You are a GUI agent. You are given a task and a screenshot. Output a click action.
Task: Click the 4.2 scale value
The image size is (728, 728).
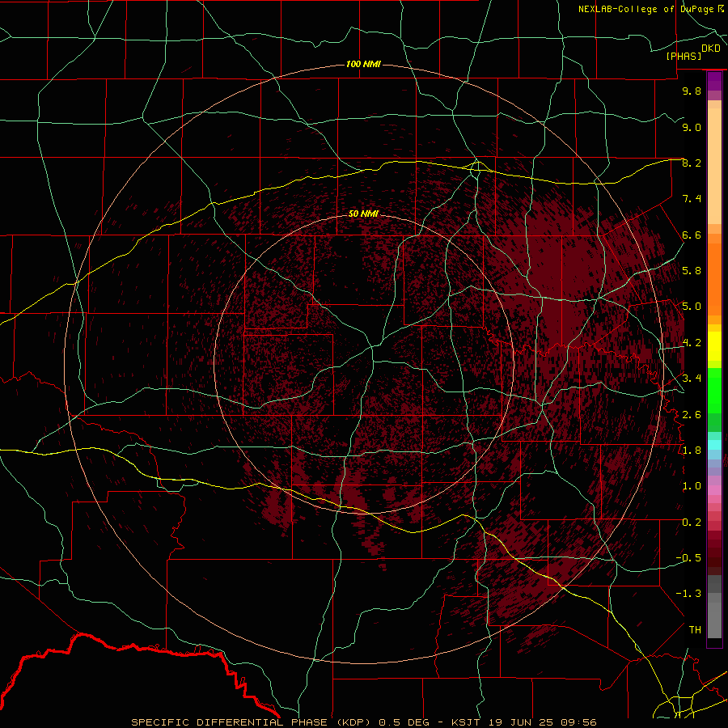pos(692,343)
